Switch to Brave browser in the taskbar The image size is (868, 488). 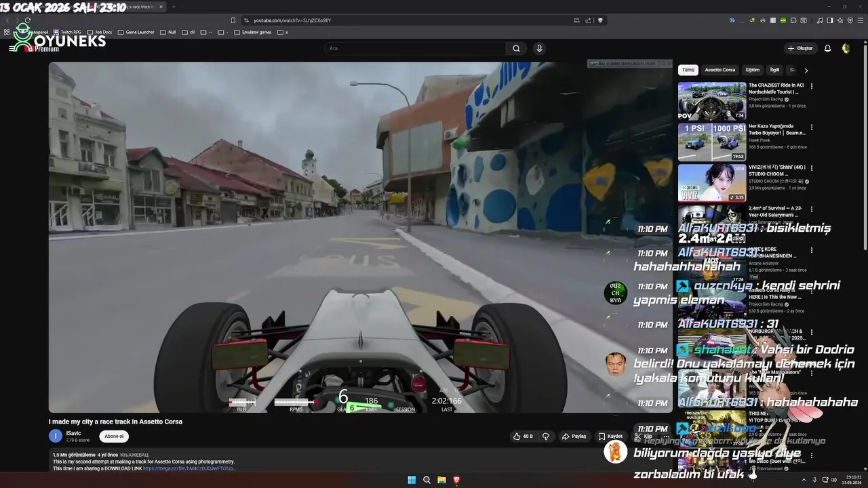tap(456, 480)
